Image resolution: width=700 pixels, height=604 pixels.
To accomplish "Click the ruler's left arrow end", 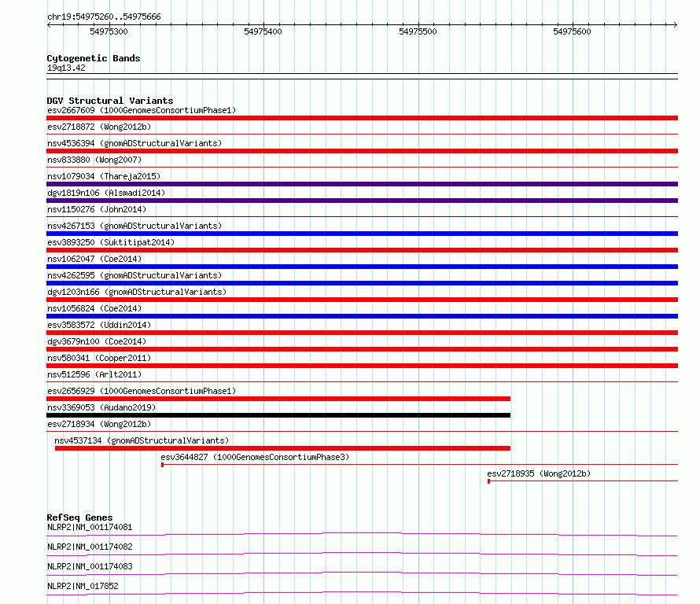I will (49, 25).
